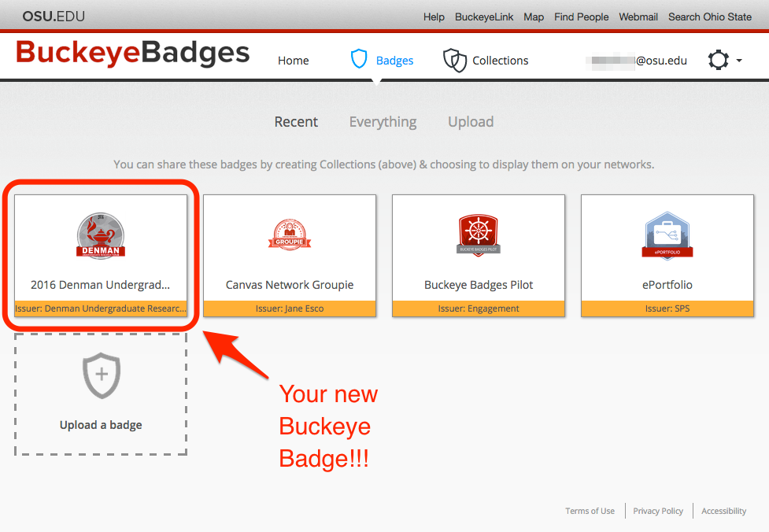
Task: Select the Buckeye Badges Pilot title
Action: point(479,285)
